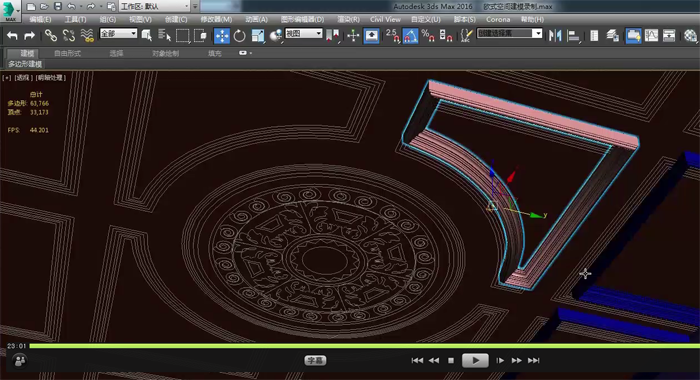The height and width of the screenshot is (380, 700).
Task: Open the 修改器(M) menu
Action: 216,19
